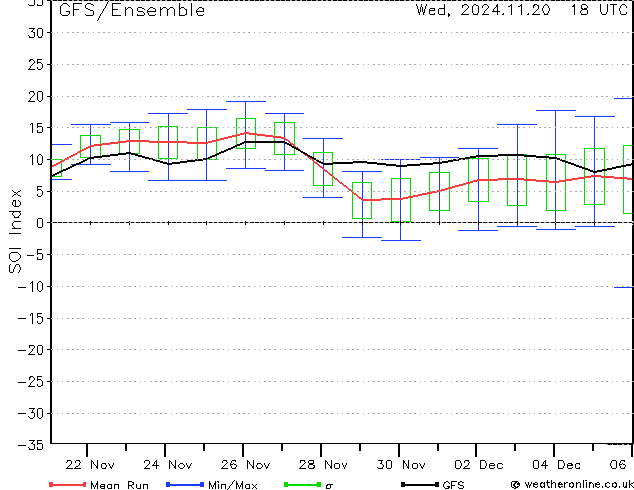
Task: Click the y-axis value '30'
Action: 36,33
